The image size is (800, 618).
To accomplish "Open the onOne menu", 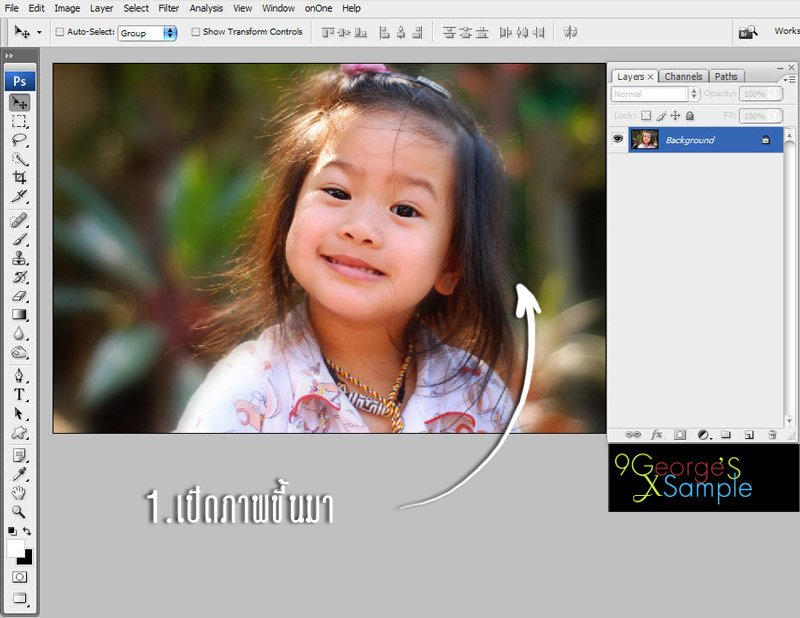I will pyautogui.click(x=318, y=8).
